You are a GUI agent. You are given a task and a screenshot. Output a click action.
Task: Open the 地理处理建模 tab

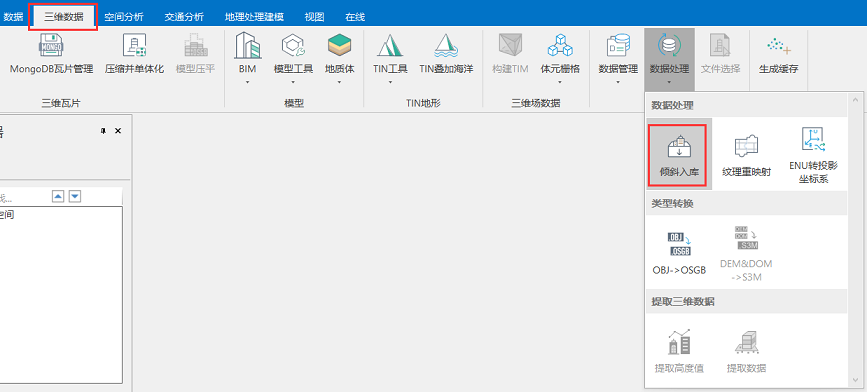(x=254, y=17)
